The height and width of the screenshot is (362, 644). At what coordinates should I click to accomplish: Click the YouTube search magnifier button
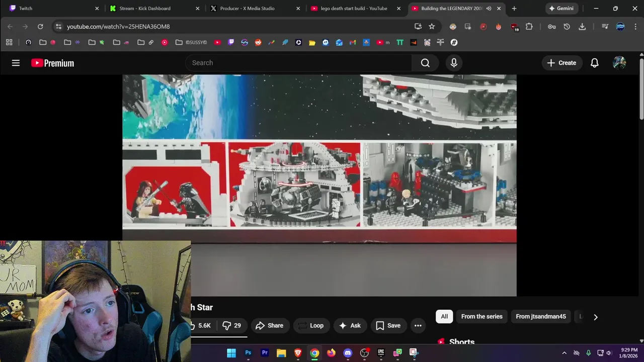(425, 63)
